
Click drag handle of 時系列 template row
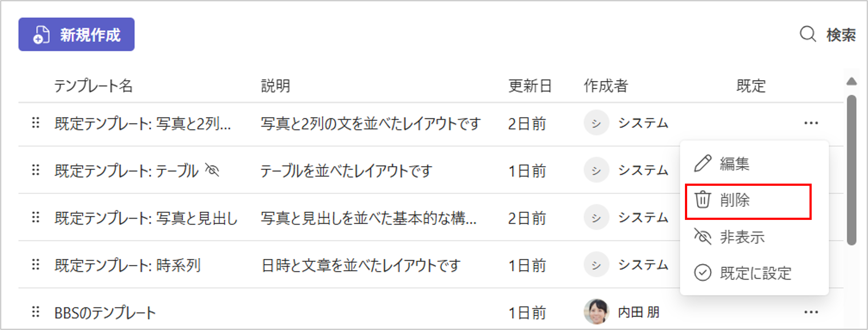[x=36, y=265]
